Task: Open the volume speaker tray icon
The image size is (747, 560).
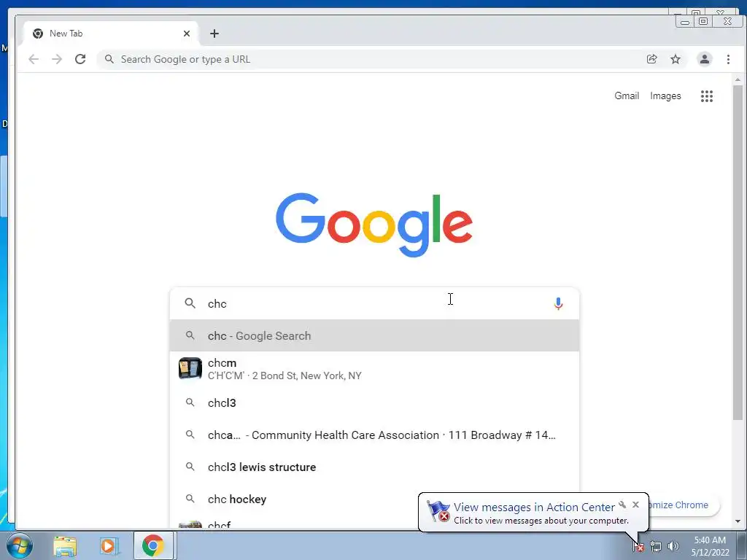Action: (x=673, y=546)
